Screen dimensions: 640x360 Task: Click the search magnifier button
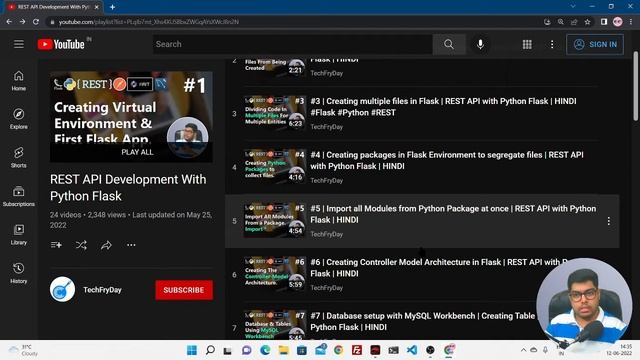449,44
